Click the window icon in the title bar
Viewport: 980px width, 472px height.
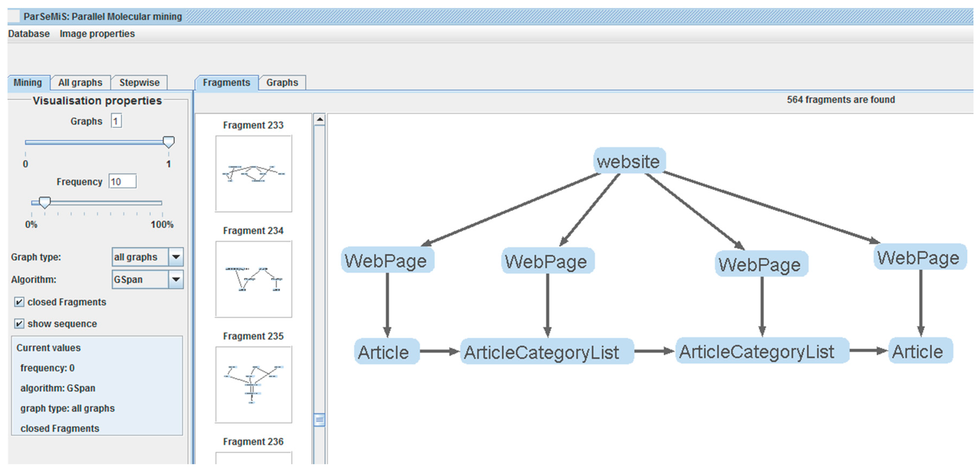14,16
